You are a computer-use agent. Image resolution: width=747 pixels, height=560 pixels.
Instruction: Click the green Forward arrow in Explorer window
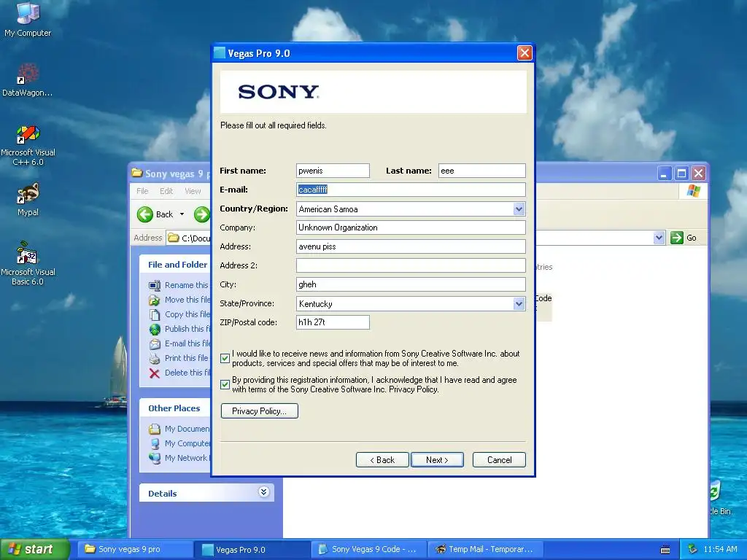coord(202,214)
